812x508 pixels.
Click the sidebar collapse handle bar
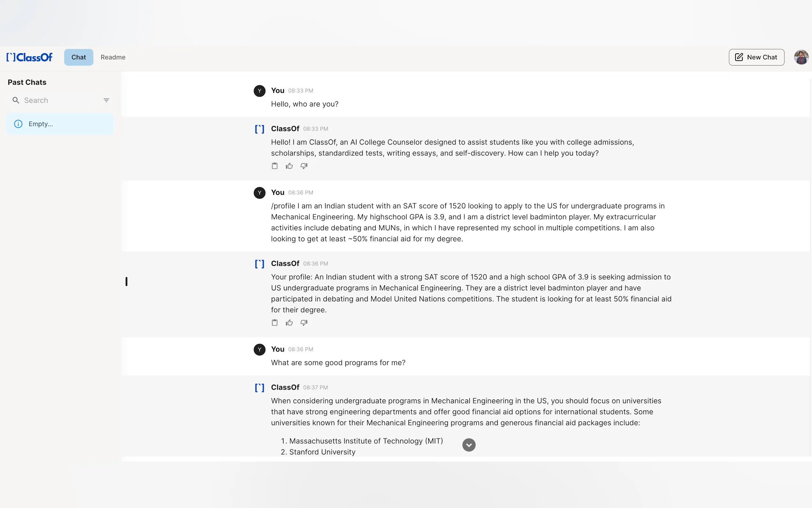coord(127,282)
